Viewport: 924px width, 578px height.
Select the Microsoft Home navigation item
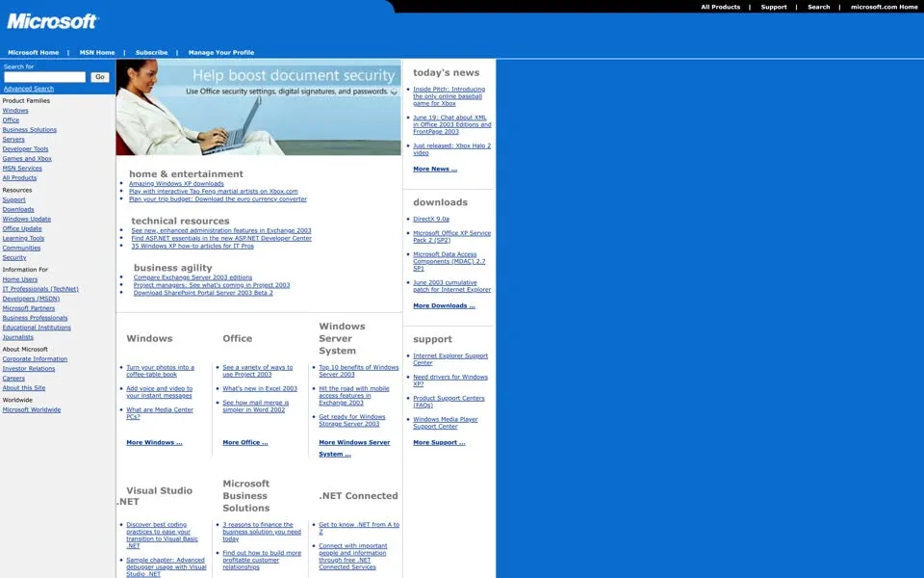click(x=33, y=52)
